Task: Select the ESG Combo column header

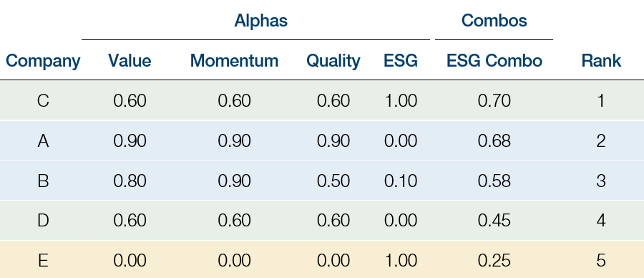Action: (x=494, y=61)
